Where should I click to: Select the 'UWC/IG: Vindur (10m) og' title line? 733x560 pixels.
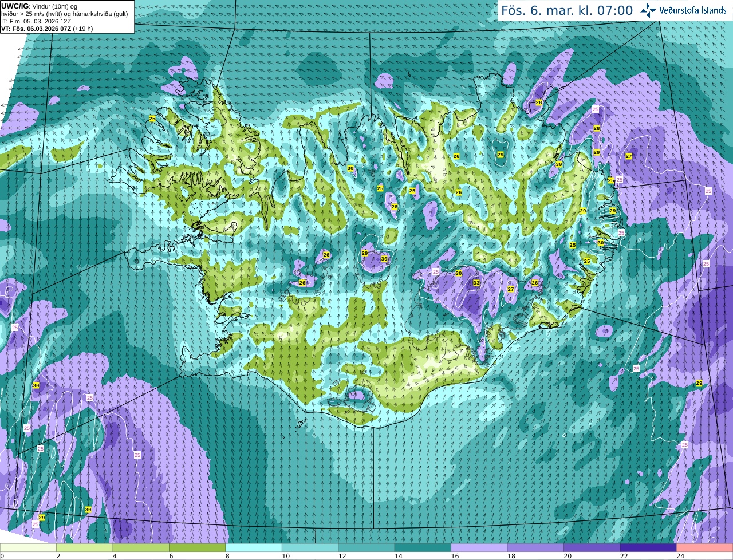40,6
